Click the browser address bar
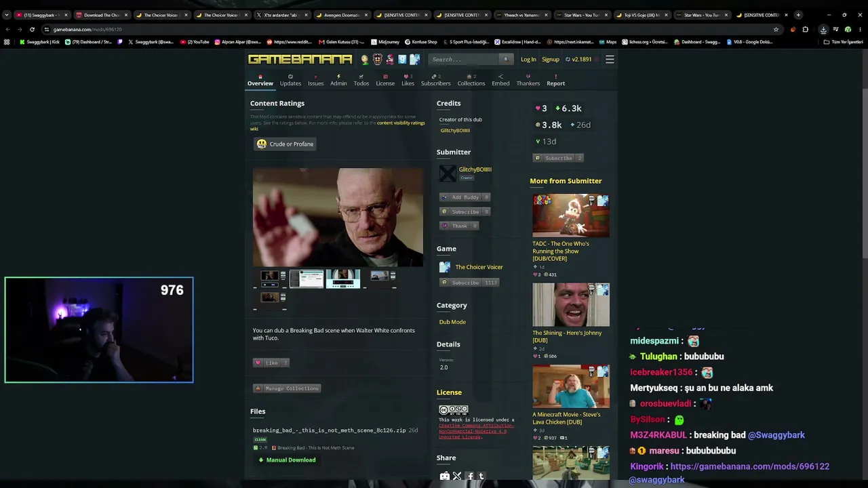Image resolution: width=868 pixels, height=488 pixels. point(407,29)
